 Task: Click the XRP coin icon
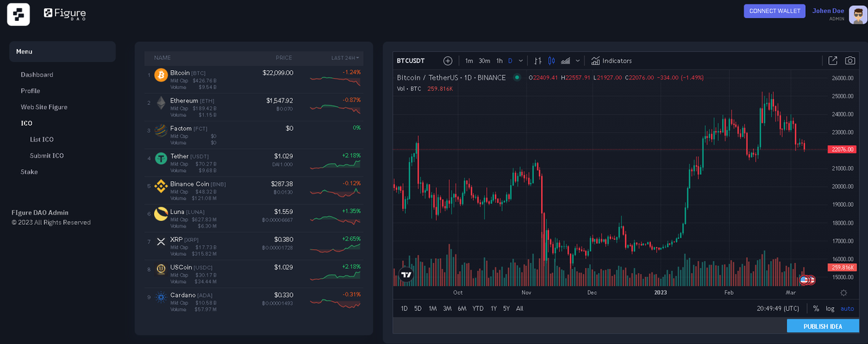161,241
